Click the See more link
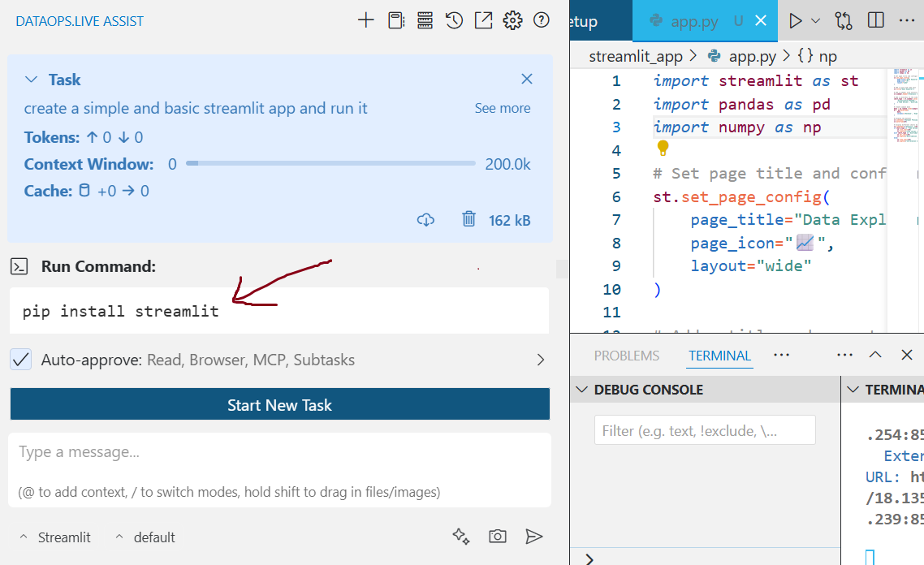The height and width of the screenshot is (565, 924). tap(503, 109)
